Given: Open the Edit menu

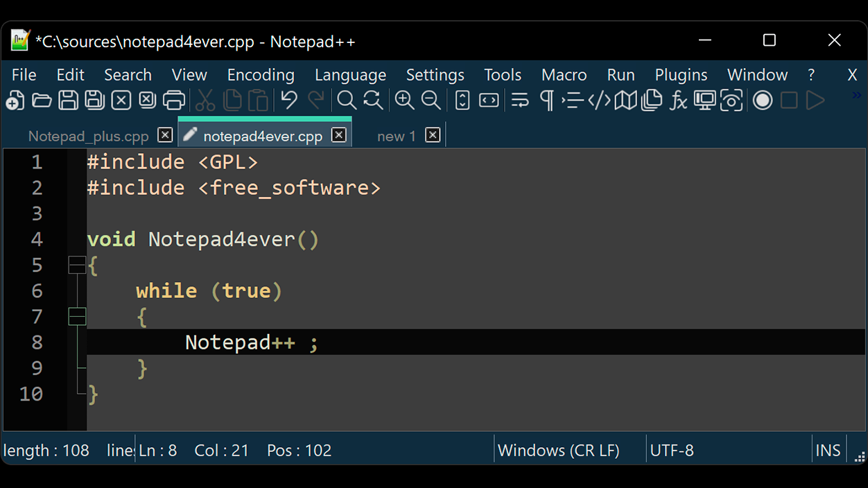Looking at the screenshot, I should point(70,75).
